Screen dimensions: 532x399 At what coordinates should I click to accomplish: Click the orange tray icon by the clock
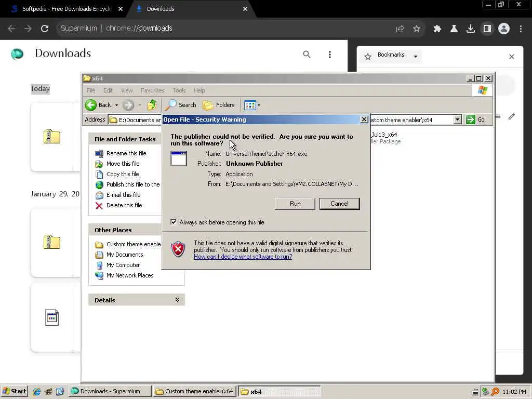(495, 392)
